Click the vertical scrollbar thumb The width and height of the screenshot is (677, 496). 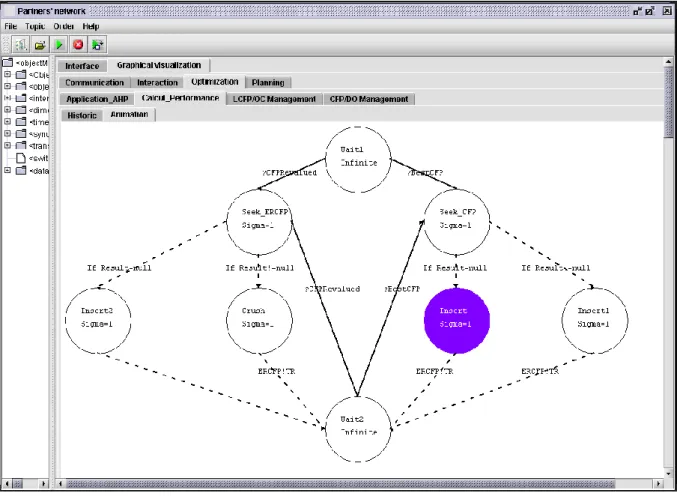click(668, 102)
